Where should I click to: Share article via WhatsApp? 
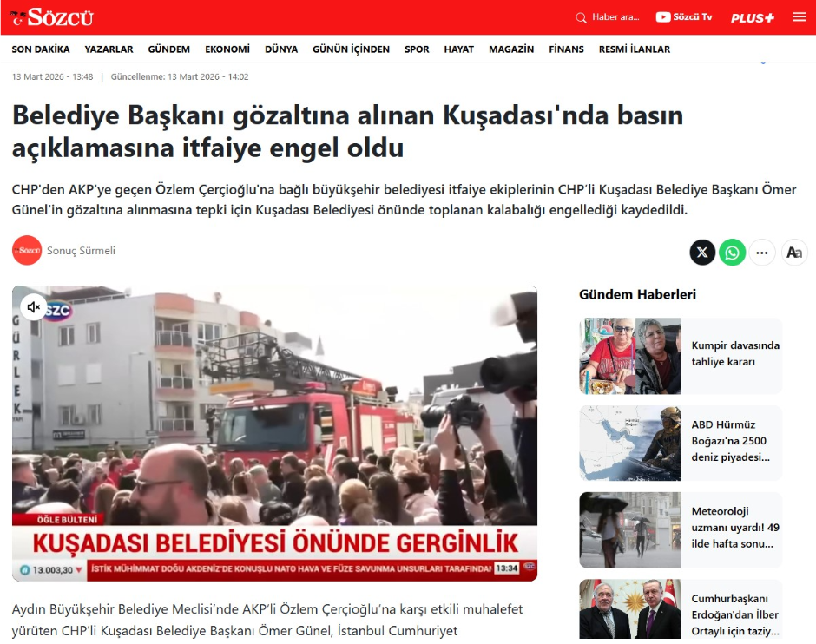point(733,253)
